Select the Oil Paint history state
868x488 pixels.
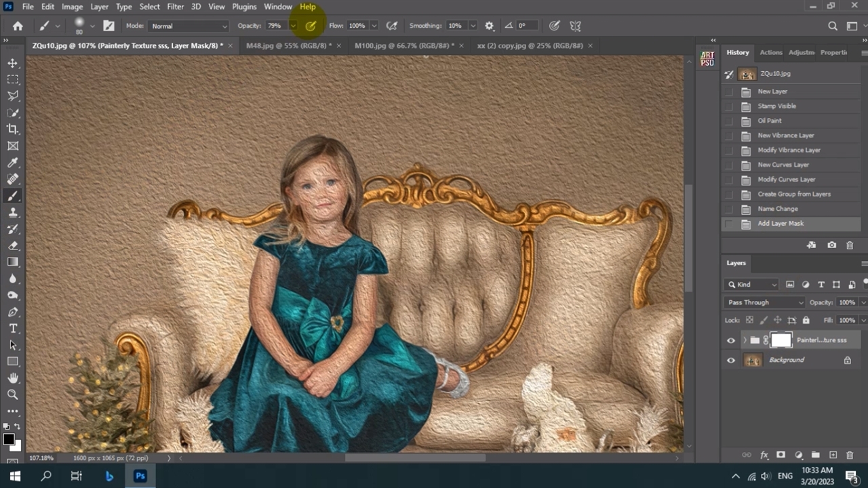[x=770, y=121]
